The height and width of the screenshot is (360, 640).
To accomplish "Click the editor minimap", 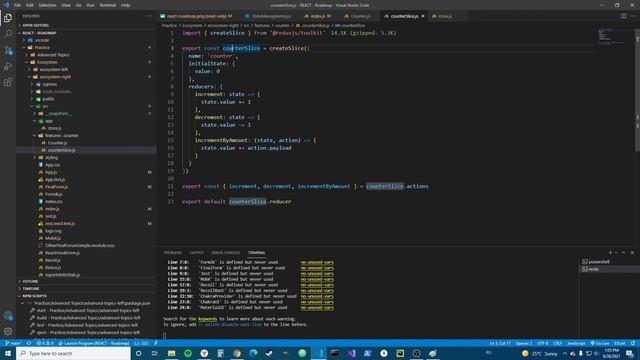I will tap(611, 36).
